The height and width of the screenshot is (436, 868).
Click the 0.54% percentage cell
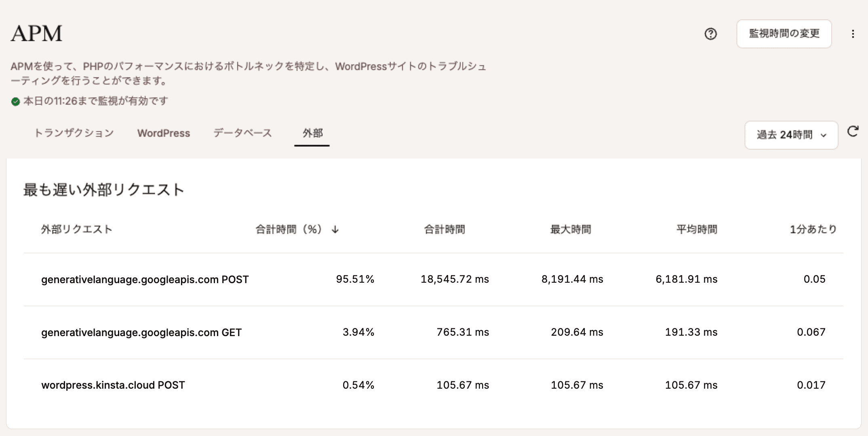tap(358, 385)
